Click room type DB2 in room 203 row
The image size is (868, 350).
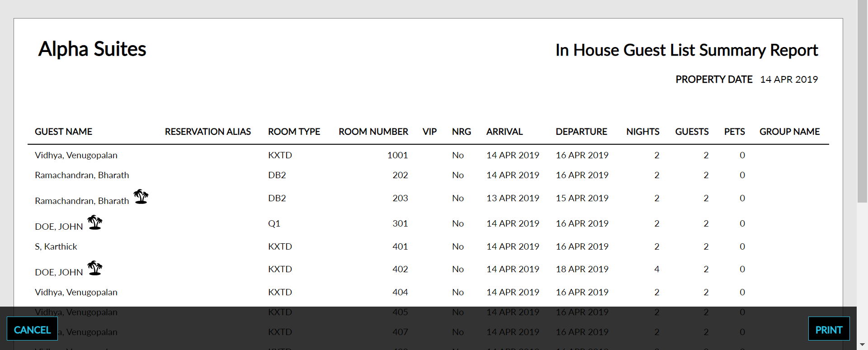click(277, 198)
